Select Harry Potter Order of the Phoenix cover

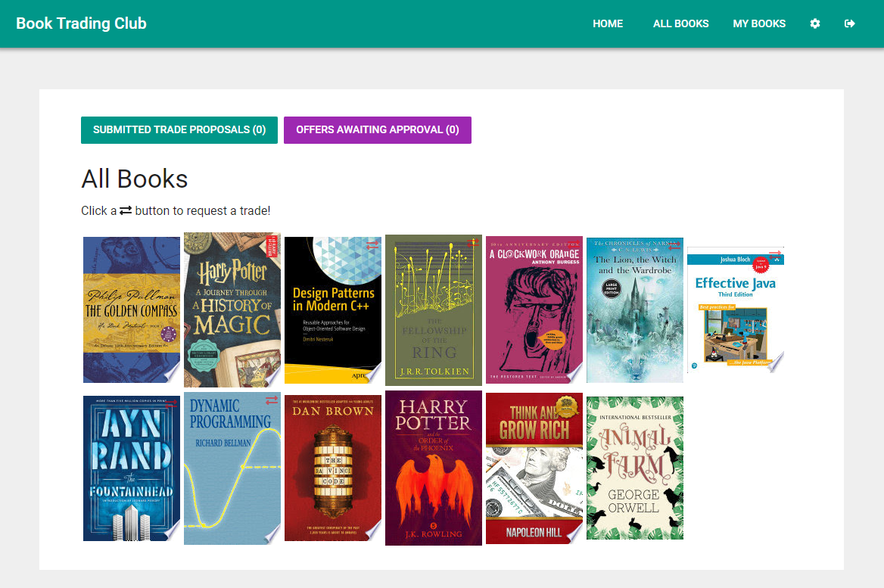[434, 468]
